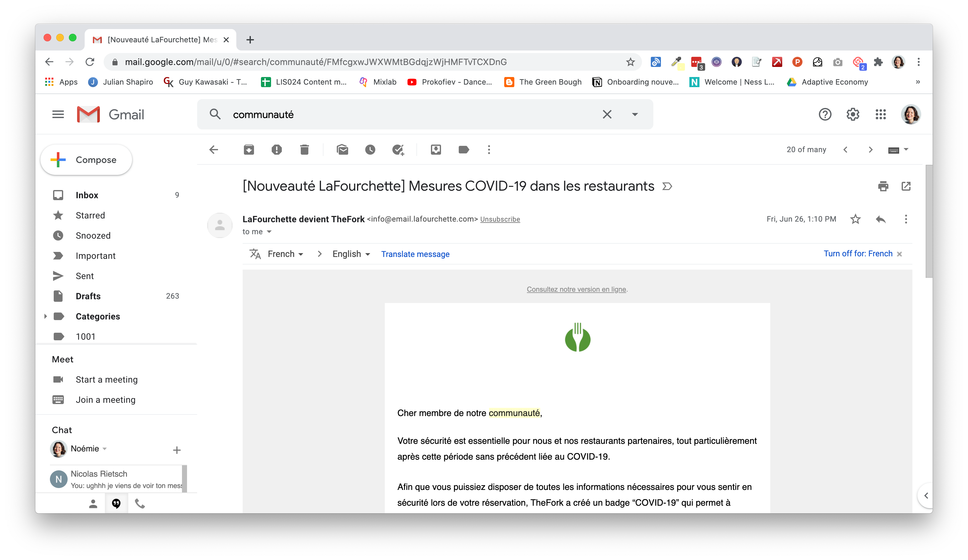968x560 pixels.
Task: Join a meeting in Meet
Action: pos(105,400)
